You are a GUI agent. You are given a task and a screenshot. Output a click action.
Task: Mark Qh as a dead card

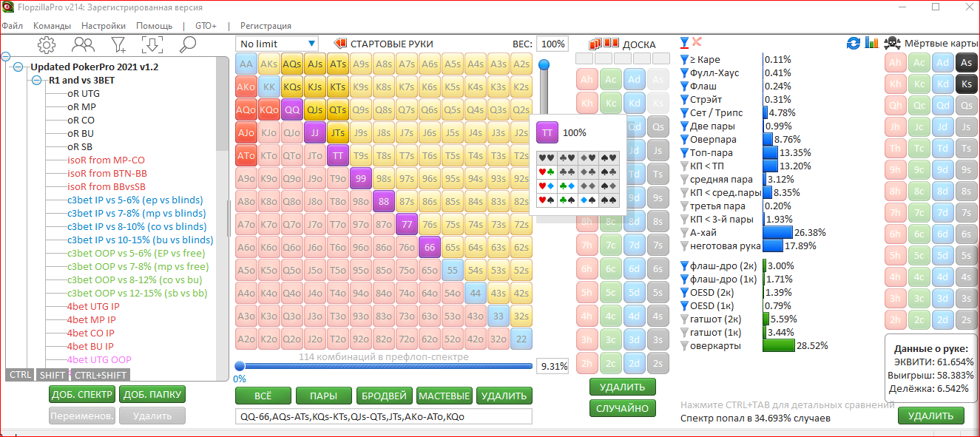tap(896, 106)
